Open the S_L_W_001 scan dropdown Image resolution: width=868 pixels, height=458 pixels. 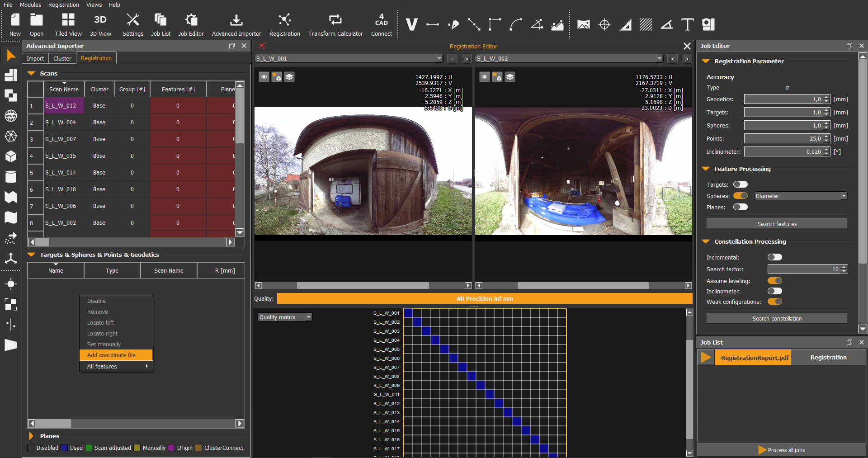click(x=438, y=58)
